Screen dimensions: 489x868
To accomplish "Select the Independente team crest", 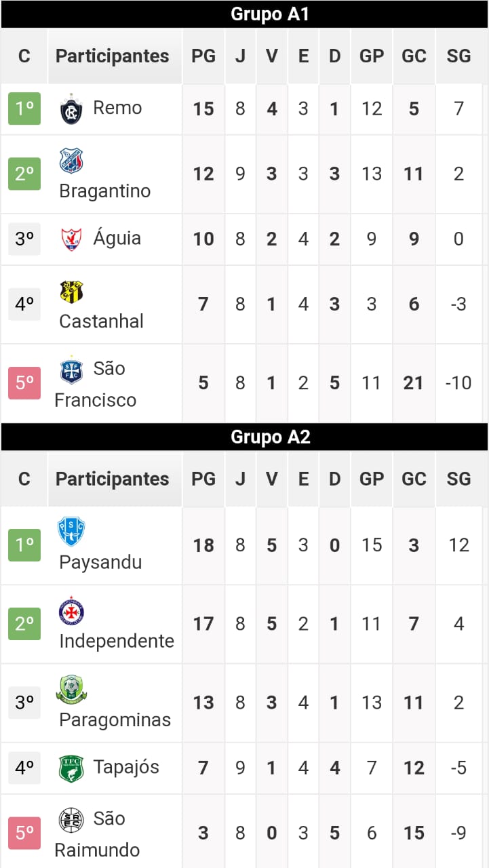I will click(71, 611).
